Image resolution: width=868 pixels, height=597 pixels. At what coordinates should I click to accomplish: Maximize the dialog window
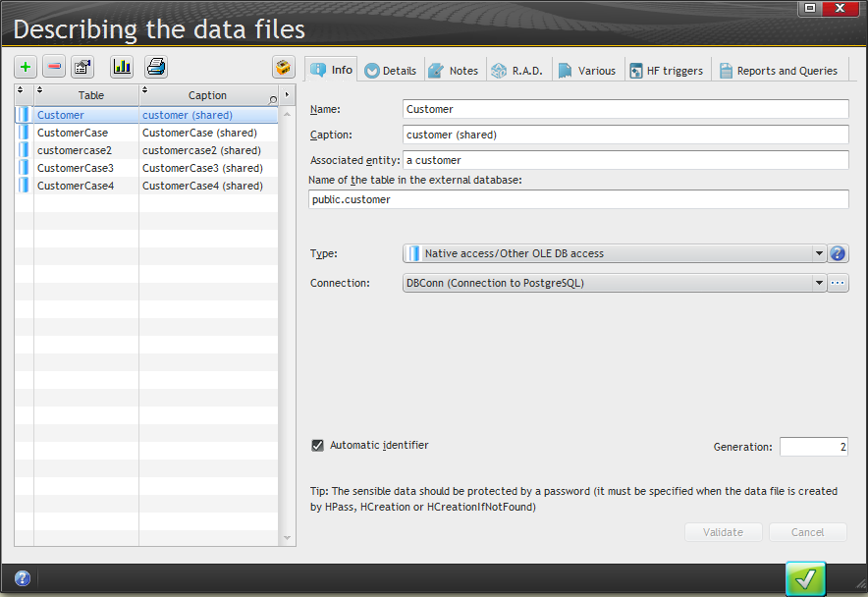[810, 8]
